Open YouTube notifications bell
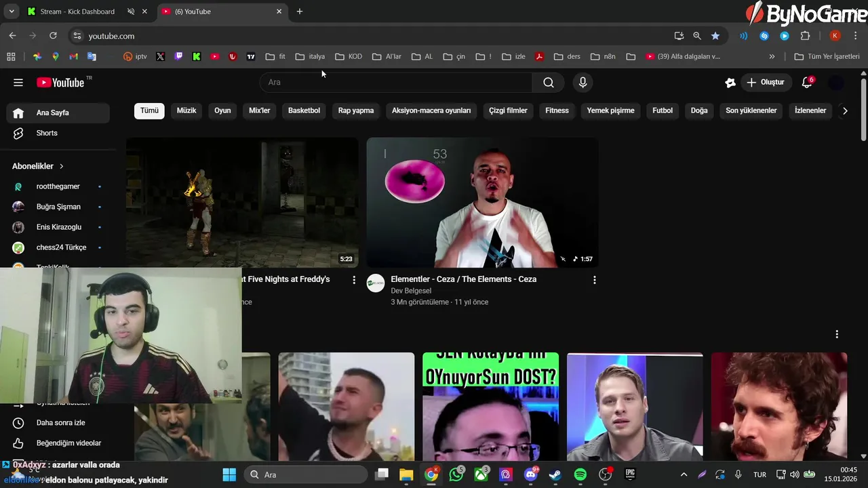868x488 pixels. 807,83
